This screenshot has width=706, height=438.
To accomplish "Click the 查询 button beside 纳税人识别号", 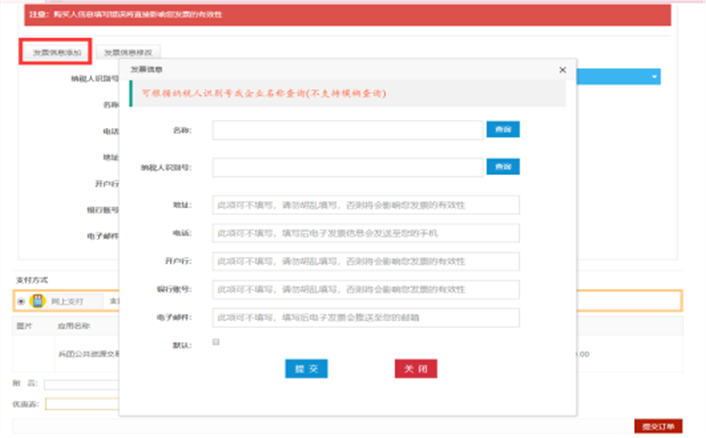I will (x=503, y=167).
